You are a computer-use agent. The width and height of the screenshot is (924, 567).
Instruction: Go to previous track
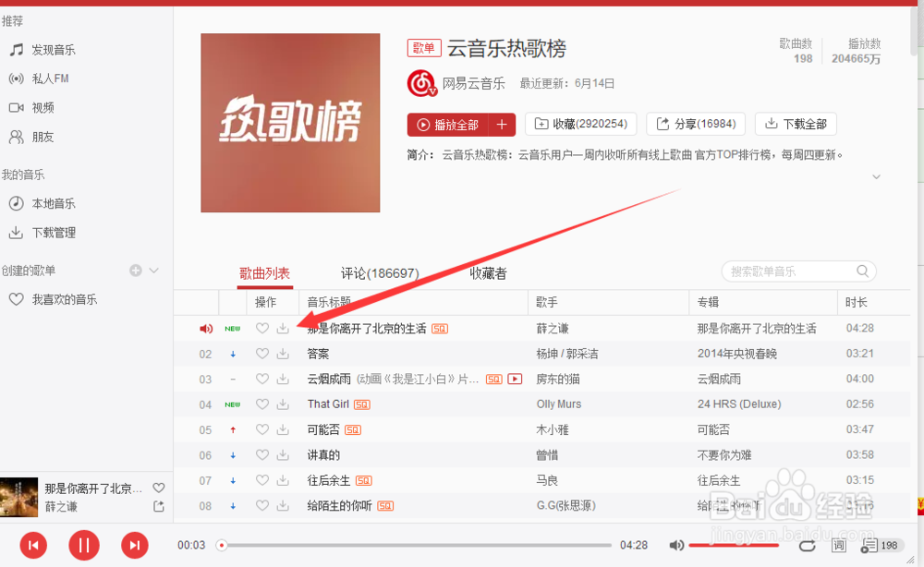click(x=33, y=545)
